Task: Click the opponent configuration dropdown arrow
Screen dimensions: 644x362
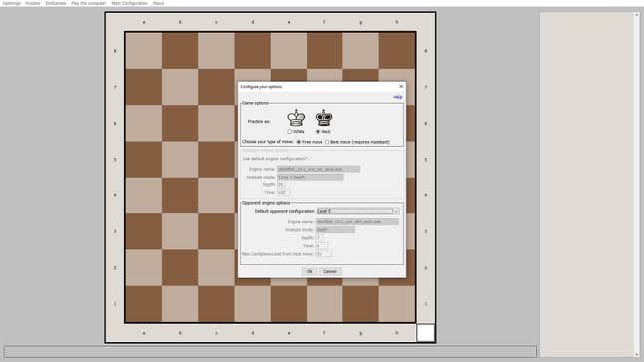Action: coord(396,211)
